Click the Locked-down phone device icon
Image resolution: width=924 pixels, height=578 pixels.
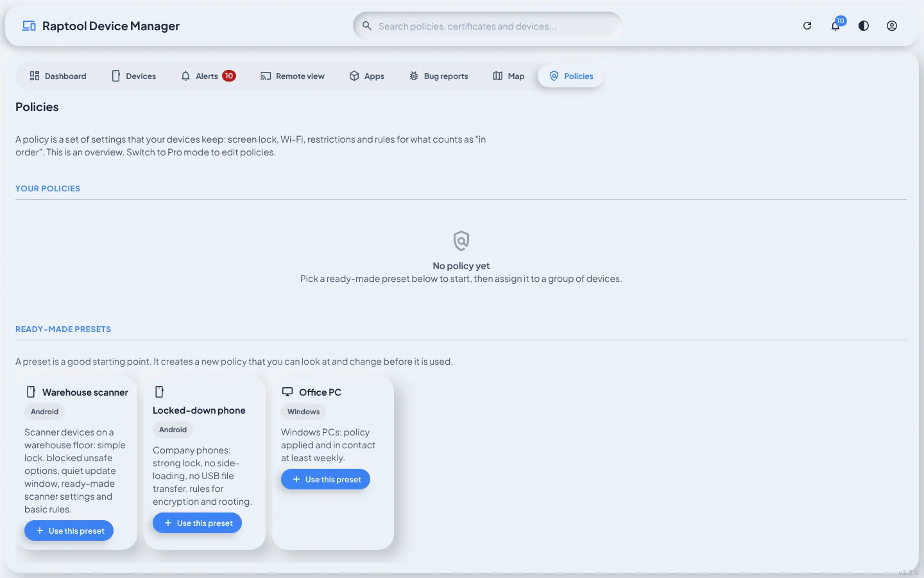point(159,392)
